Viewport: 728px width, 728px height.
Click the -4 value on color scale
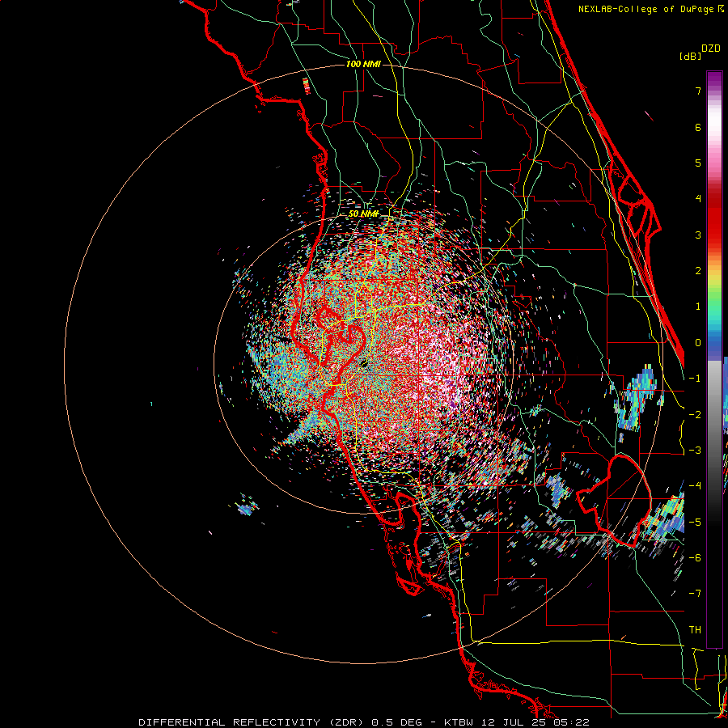pos(695,486)
